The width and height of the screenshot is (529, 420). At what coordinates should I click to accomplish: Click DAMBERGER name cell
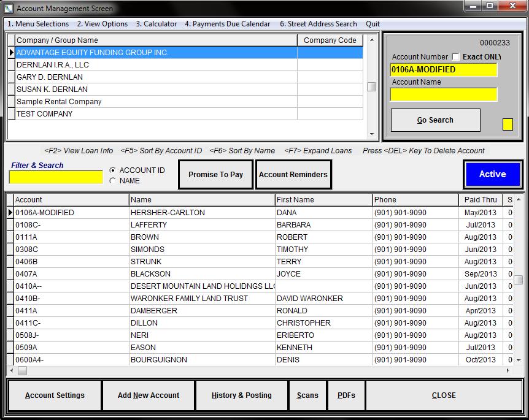pyautogui.click(x=202, y=311)
